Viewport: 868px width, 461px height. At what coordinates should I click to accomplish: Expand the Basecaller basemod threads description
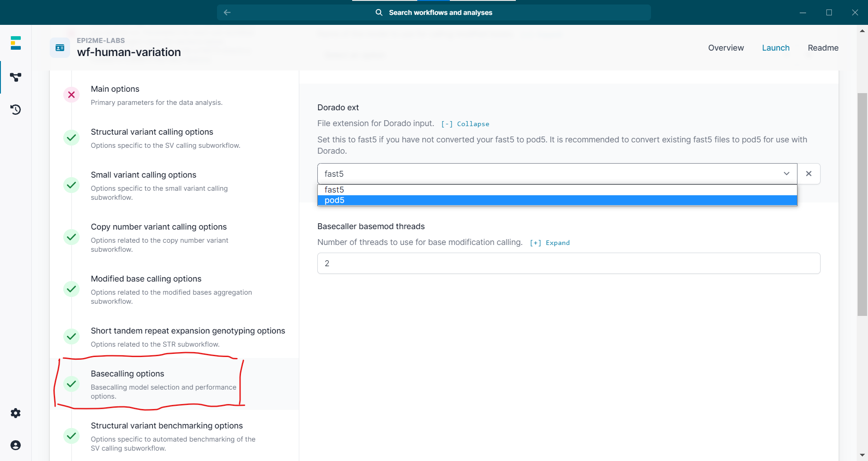point(549,243)
